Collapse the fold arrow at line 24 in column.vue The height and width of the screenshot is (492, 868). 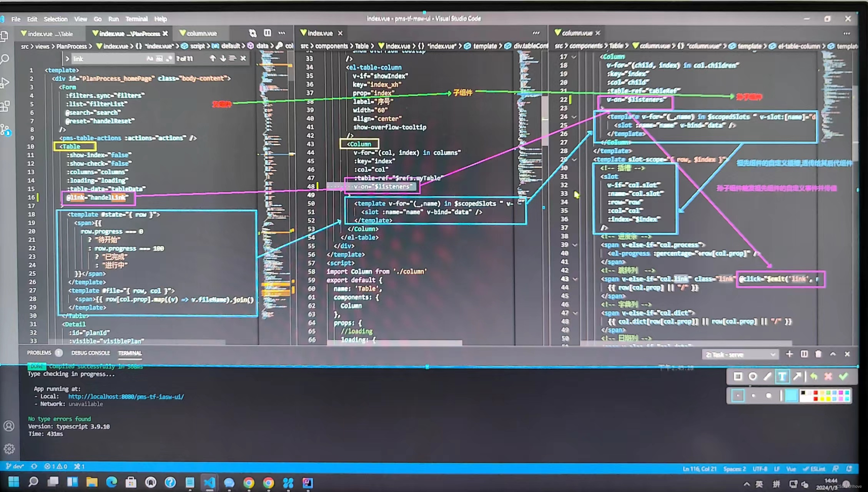[574, 117]
